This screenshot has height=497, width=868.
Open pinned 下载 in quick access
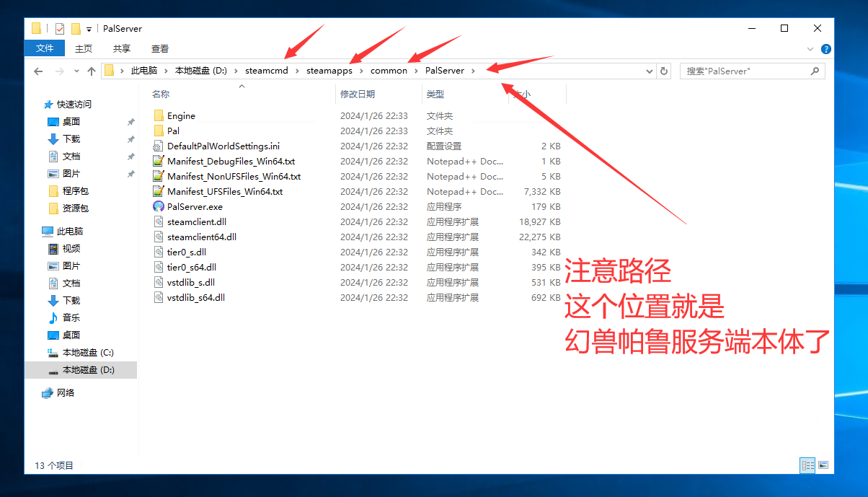[71, 139]
